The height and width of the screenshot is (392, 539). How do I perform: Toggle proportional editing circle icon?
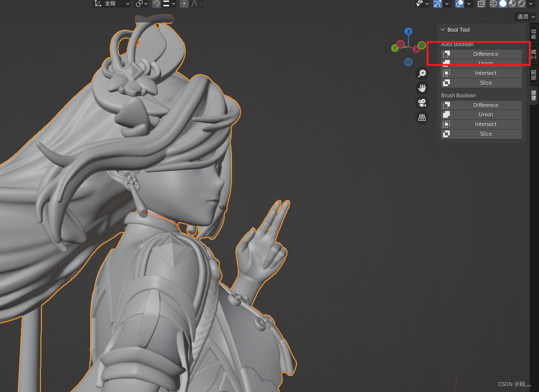click(x=184, y=3)
